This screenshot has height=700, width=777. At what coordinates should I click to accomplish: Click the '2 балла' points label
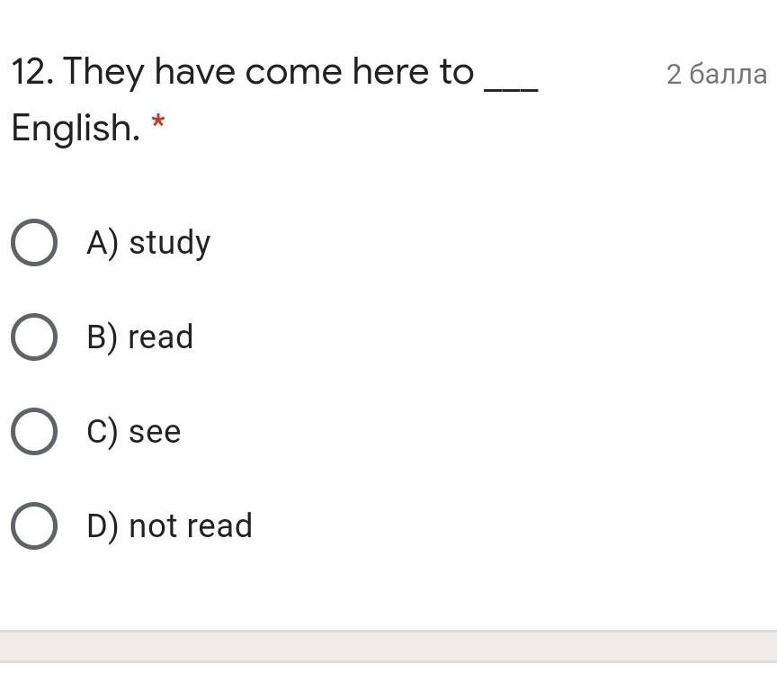click(717, 75)
